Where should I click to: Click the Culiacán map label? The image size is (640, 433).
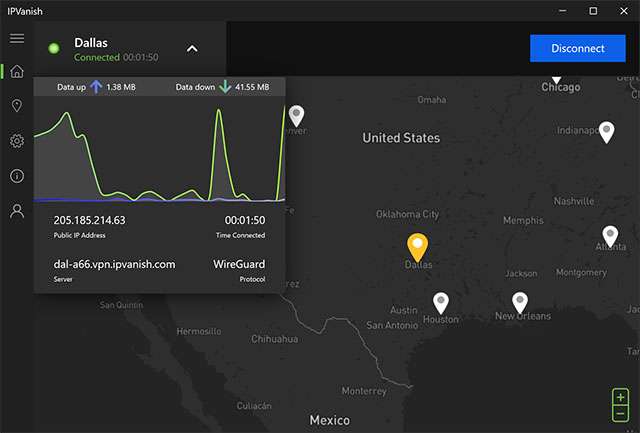pyautogui.click(x=254, y=406)
